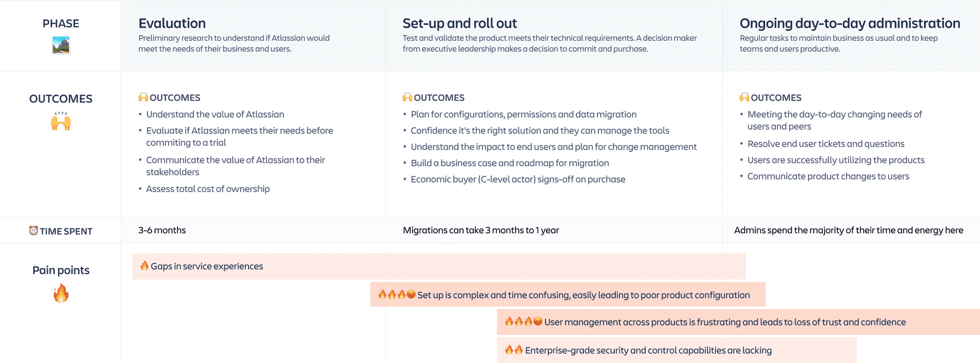Click the fire icons beside Enterprise-grade security
This screenshot has width=980, height=363.
tap(514, 349)
